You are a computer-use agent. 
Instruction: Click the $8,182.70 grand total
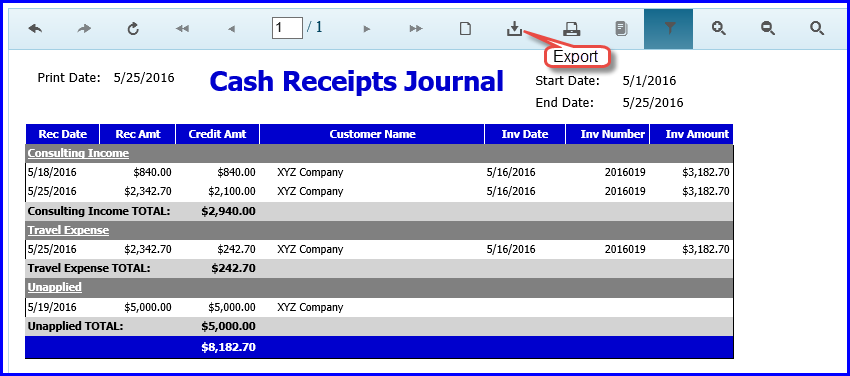tap(228, 347)
